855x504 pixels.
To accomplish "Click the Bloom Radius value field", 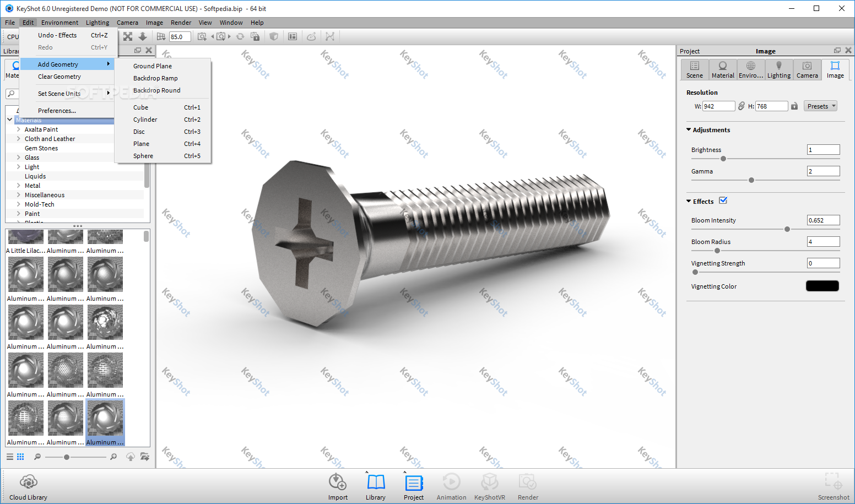I will pyautogui.click(x=824, y=241).
